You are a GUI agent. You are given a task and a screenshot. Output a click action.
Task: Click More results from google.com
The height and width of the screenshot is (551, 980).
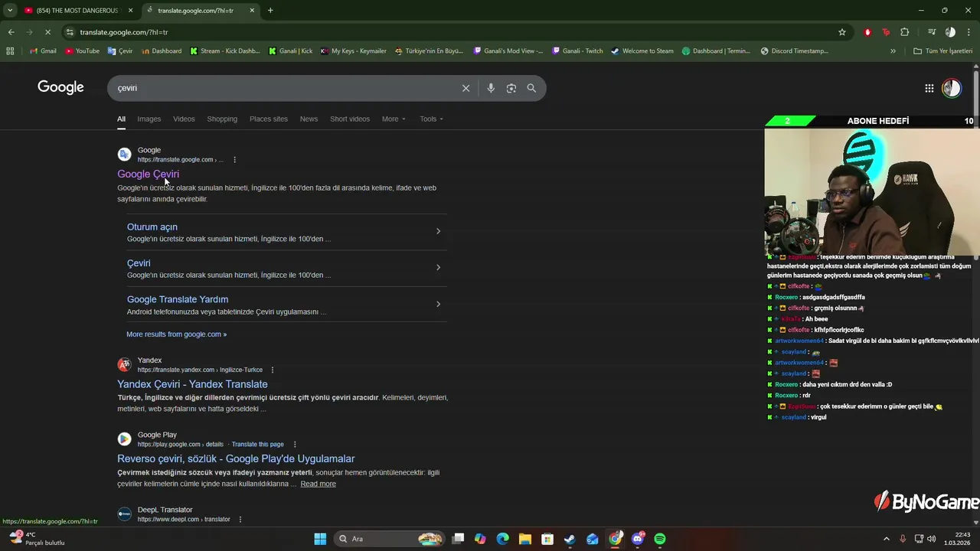(x=176, y=334)
